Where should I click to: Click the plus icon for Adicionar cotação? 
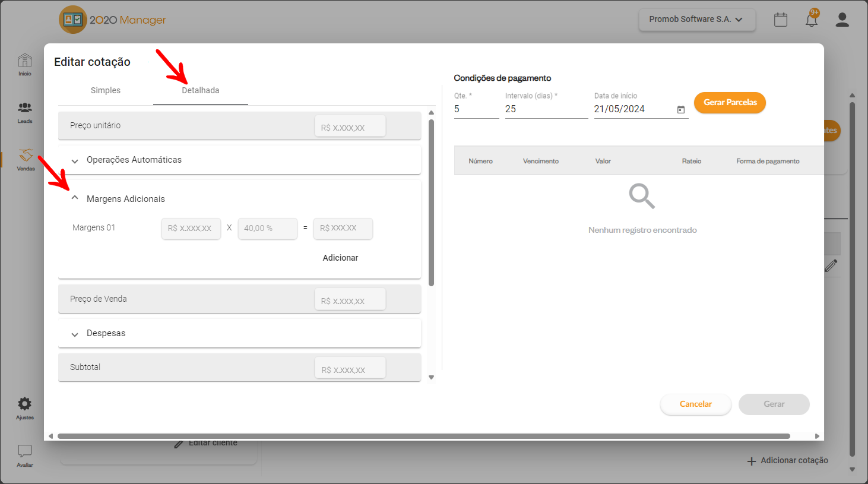752,461
